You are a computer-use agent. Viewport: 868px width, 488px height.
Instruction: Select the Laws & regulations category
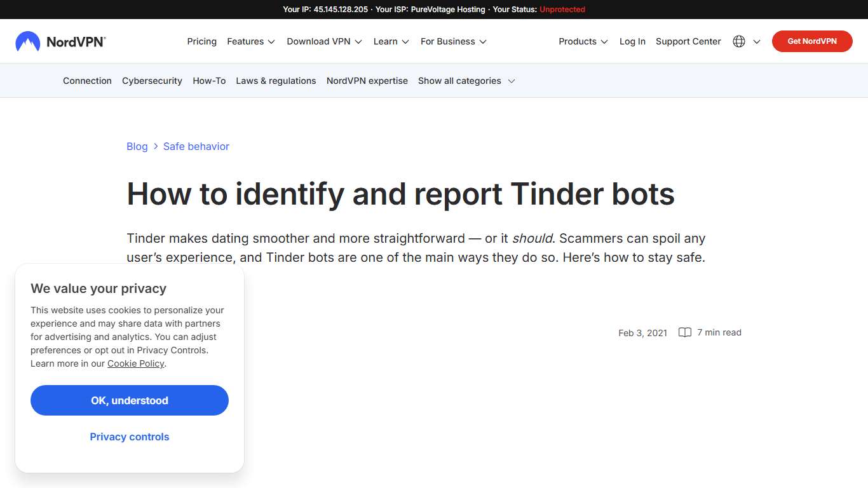[275, 81]
